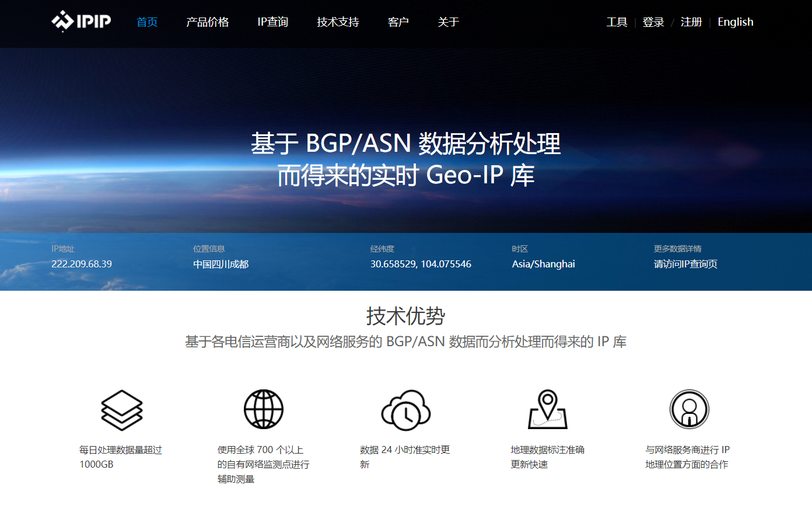Click 登录 to sign in
The height and width of the screenshot is (505, 812).
coord(653,22)
